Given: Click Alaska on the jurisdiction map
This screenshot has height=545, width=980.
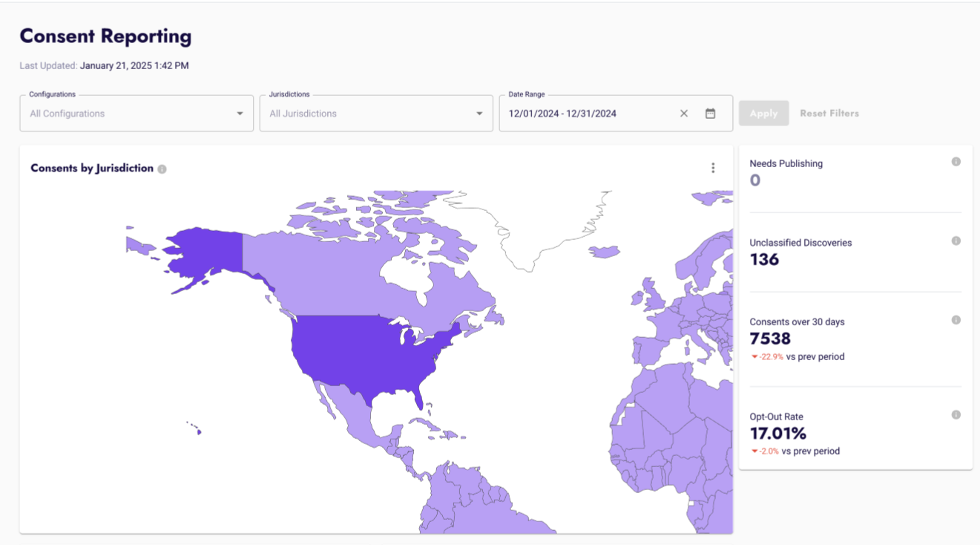Looking at the screenshot, I should coord(202,252).
